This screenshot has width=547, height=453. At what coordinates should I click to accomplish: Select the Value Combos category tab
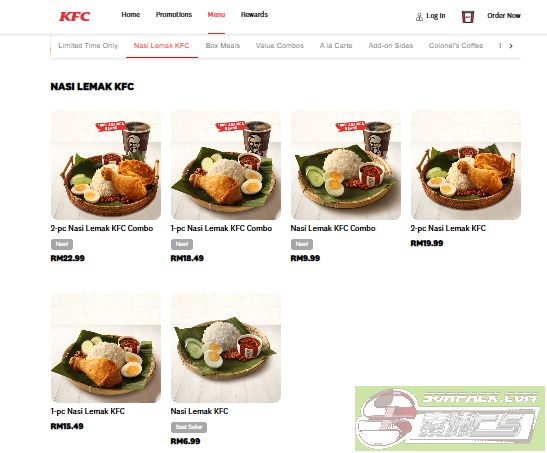pyautogui.click(x=280, y=46)
